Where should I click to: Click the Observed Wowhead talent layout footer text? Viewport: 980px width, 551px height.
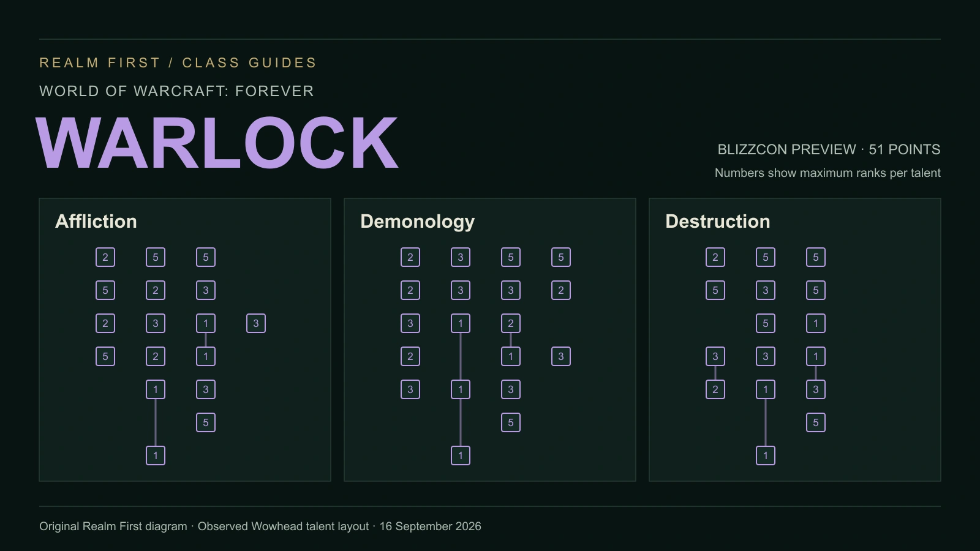pyautogui.click(x=283, y=527)
